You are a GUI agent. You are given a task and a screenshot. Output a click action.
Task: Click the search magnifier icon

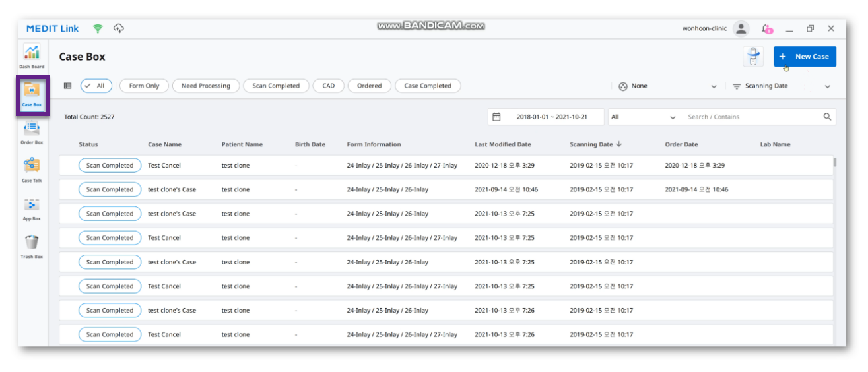point(827,117)
